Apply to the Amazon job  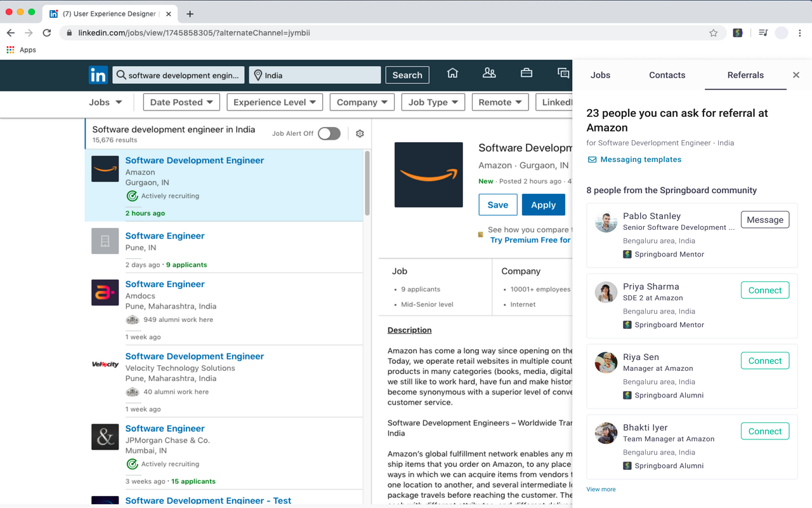tap(543, 204)
